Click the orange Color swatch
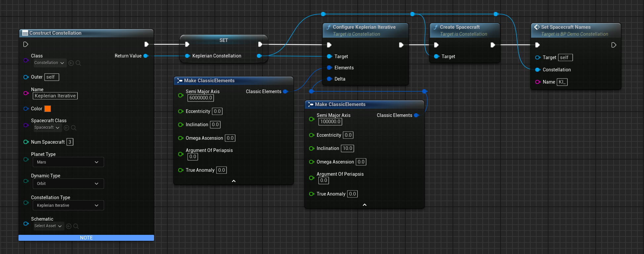Viewport: 644px width, 254px height. (48, 109)
